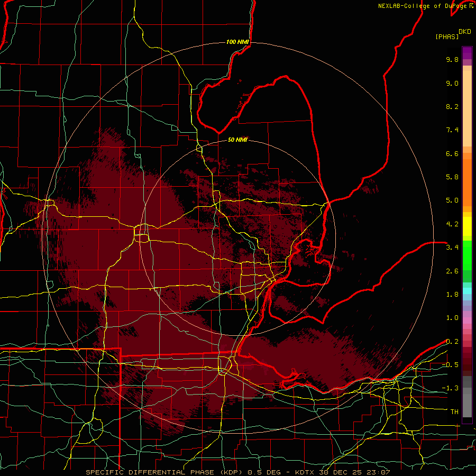Click the DKD units label
The image size is (476, 476).
point(465,32)
